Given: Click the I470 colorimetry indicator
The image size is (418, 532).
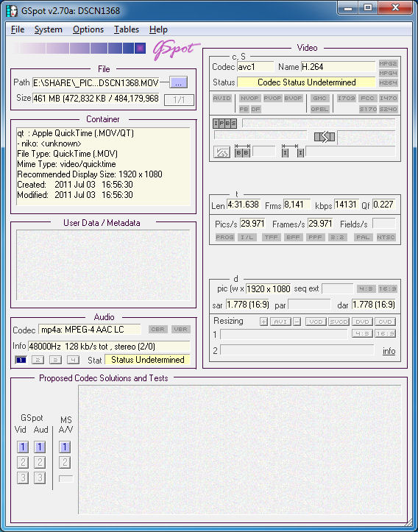Looking at the screenshot, I should [x=388, y=98].
